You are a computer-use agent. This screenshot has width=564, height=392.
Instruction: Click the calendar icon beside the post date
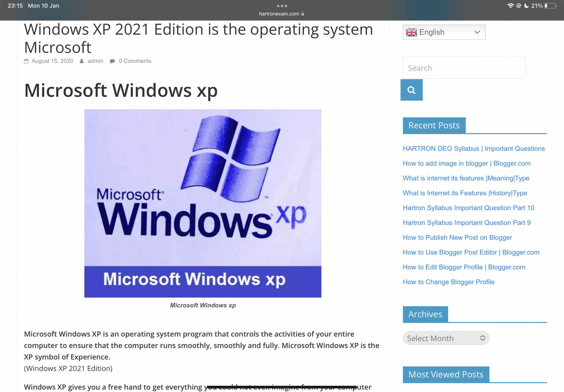point(26,61)
